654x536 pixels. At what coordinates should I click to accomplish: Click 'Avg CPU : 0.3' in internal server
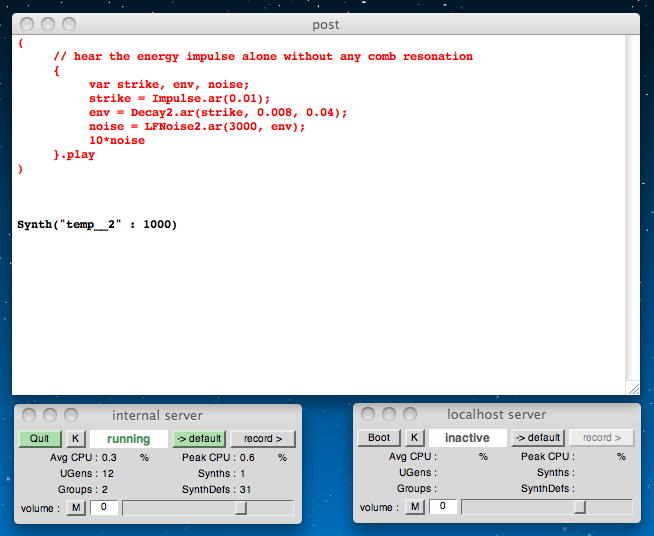point(83,458)
